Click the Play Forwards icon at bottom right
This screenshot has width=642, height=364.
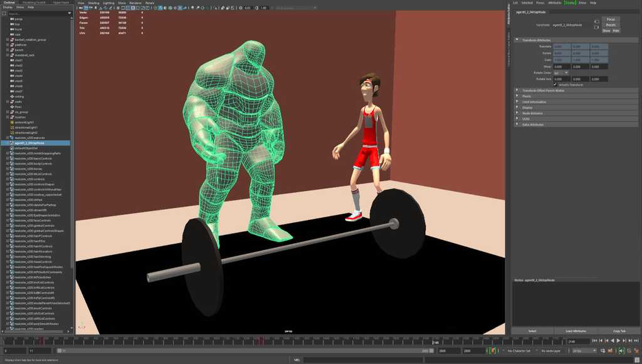pos(618,340)
